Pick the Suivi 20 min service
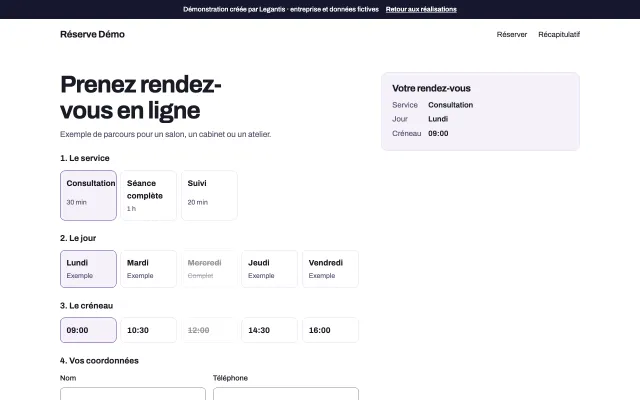 [209, 196]
